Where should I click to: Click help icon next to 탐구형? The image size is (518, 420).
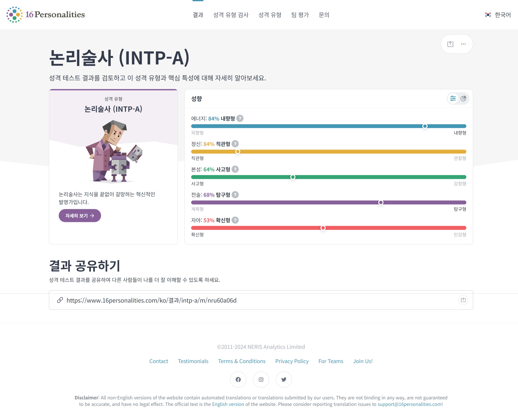(235, 195)
